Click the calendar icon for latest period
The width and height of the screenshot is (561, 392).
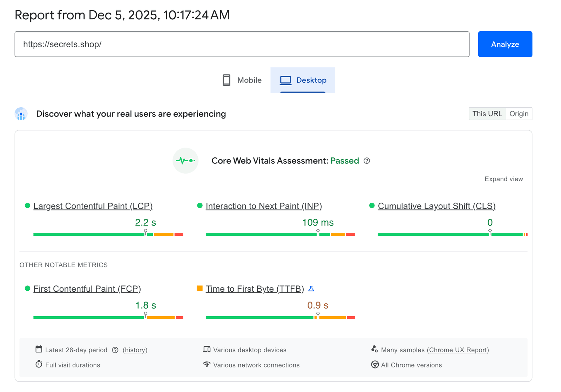39,349
